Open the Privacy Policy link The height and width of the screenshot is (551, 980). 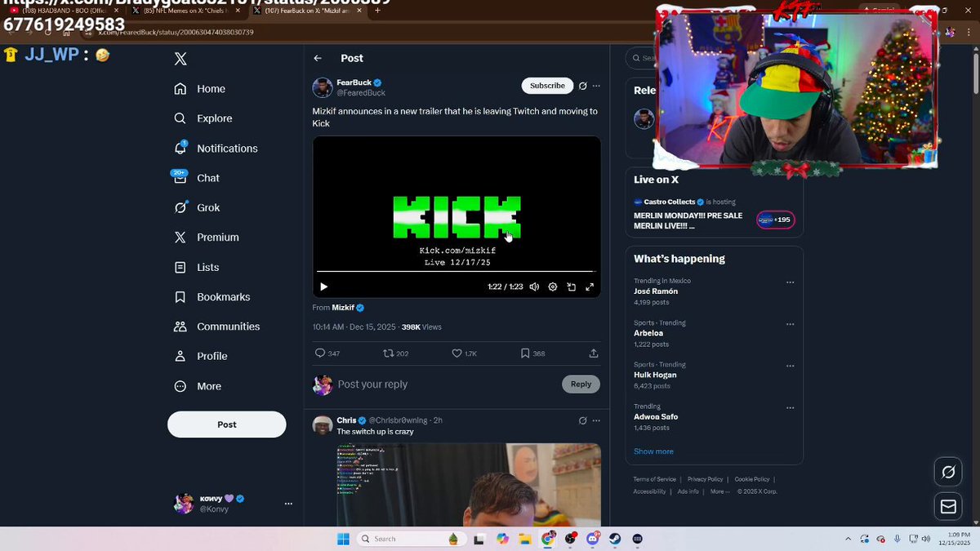[705, 479]
